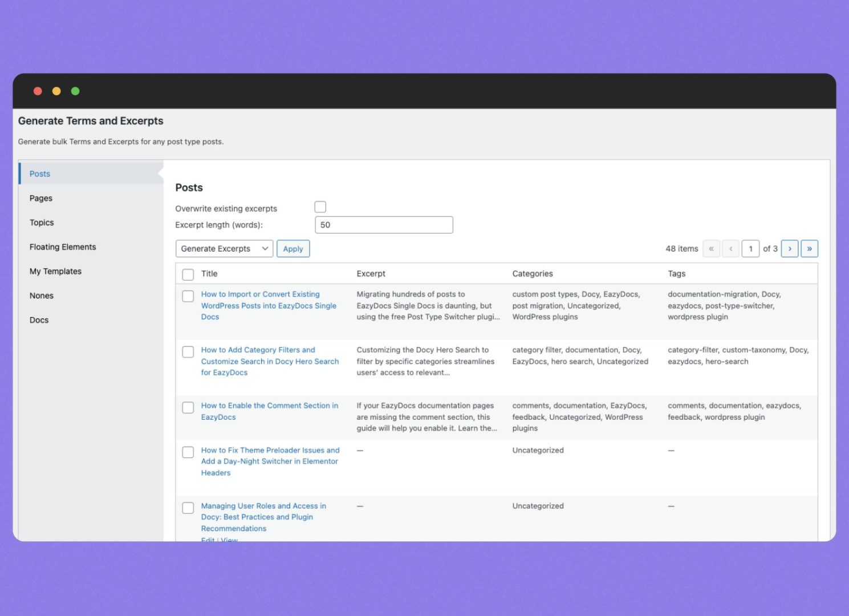The height and width of the screenshot is (616, 849).
Task: Select the Docs post type tab
Action: point(39,320)
